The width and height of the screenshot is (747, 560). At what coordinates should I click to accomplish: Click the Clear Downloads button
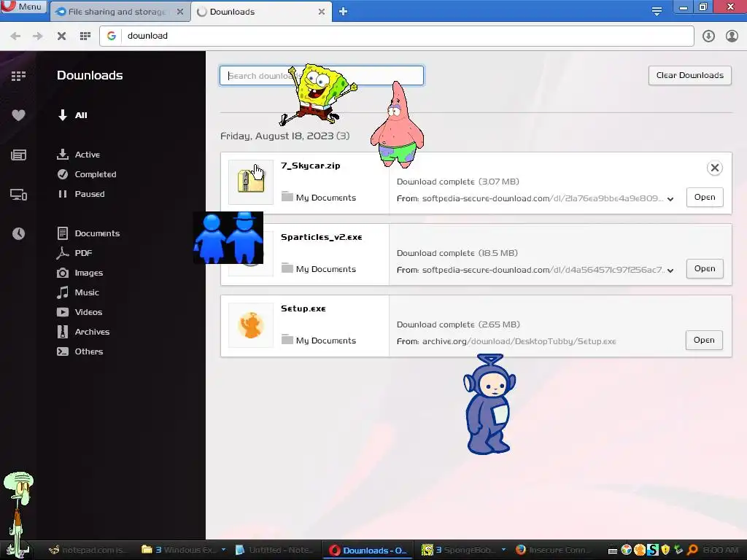point(690,75)
